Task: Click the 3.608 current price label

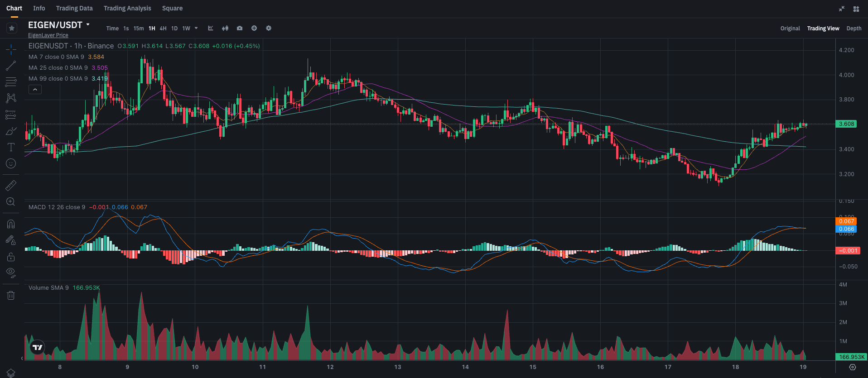Action: (x=846, y=124)
